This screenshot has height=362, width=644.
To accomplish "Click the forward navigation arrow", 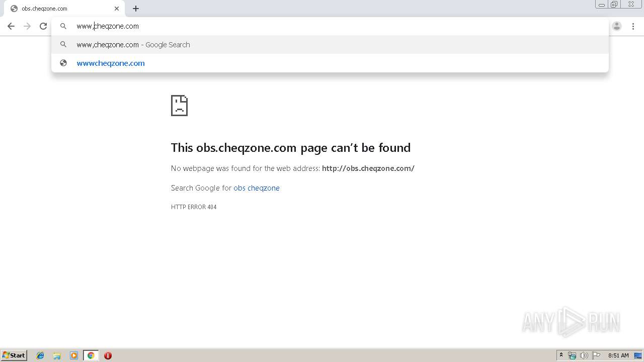I will coord(27,26).
